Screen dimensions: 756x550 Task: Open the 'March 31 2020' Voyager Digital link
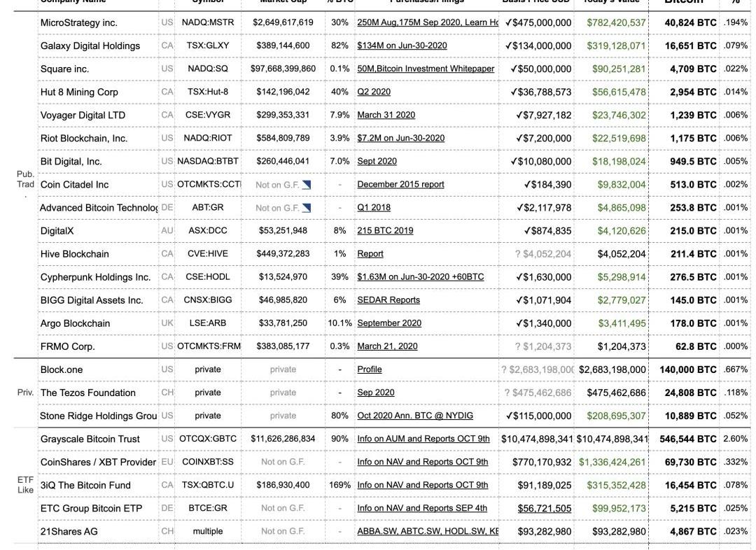click(386, 115)
